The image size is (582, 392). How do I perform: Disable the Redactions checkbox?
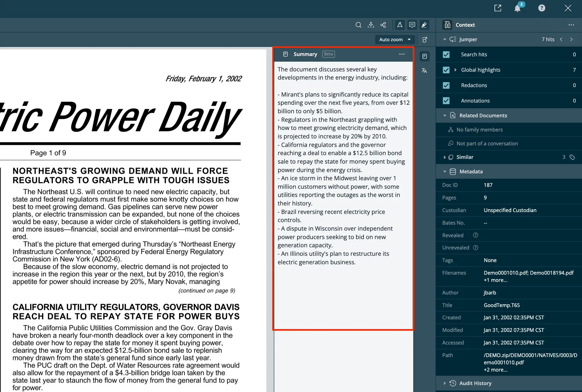[446, 85]
